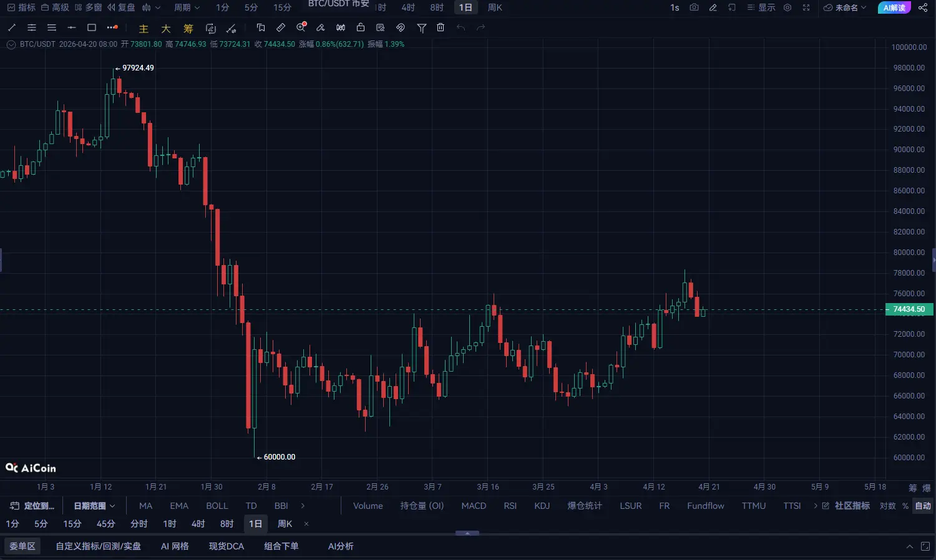Viewport: 936px width, 560px height.
Task: Toggle the MACD sub-indicator
Action: 474,506
